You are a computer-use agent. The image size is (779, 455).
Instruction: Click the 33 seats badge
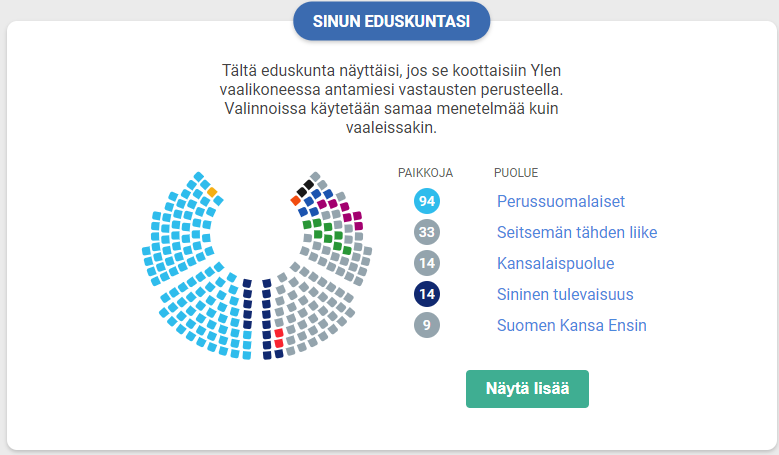coord(426,233)
